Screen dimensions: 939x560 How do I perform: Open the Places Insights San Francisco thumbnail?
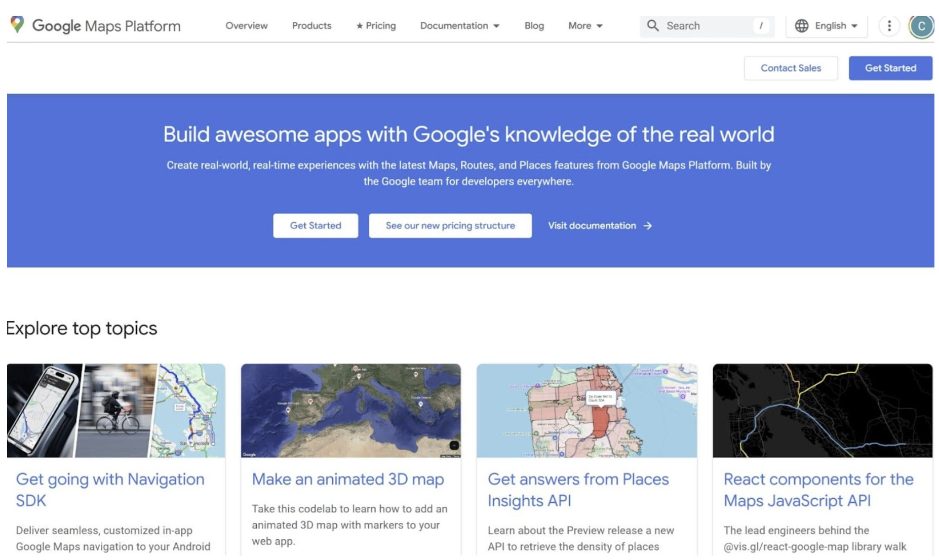(x=586, y=411)
